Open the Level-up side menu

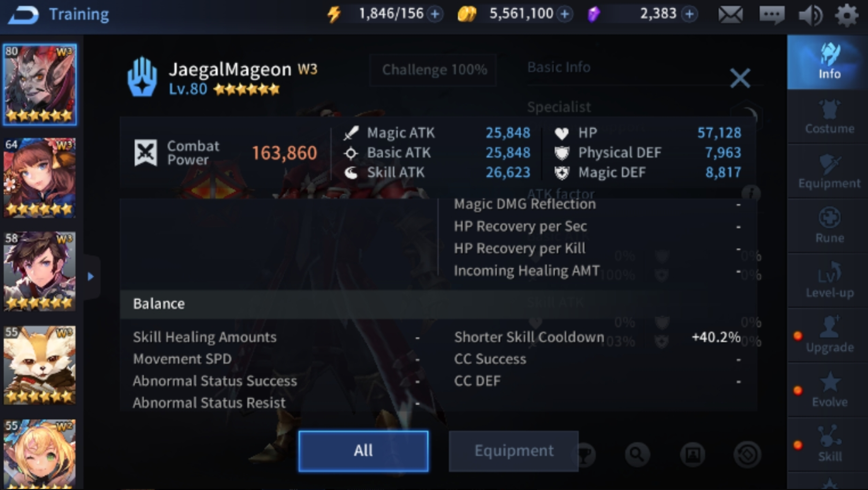tap(829, 281)
